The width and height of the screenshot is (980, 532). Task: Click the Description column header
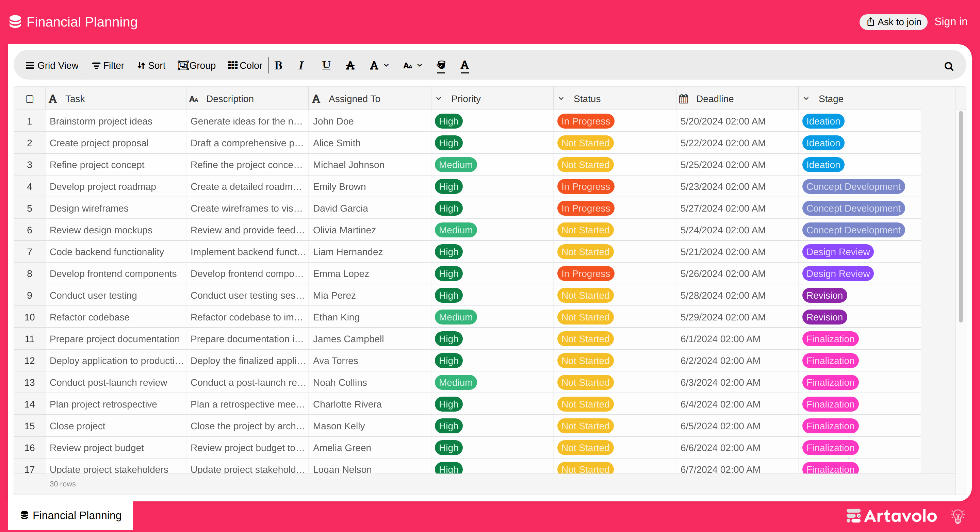click(247, 99)
